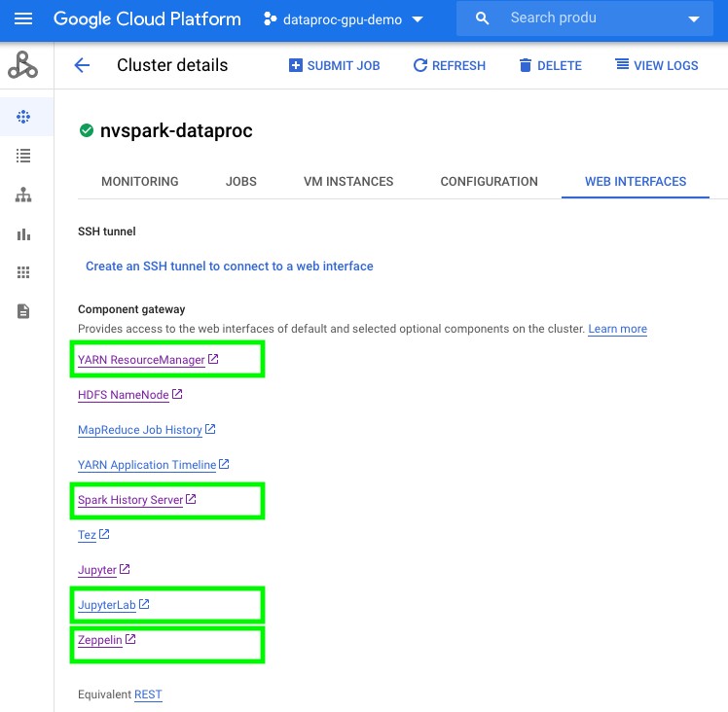Expand the dataproc-gpu-demo project selector
The width and height of the screenshot is (728, 712).
[343, 19]
